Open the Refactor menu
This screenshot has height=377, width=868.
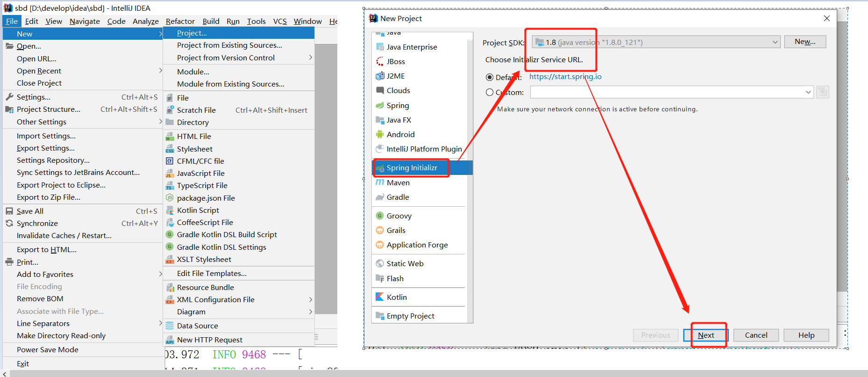pyautogui.click(x=180, y=21)
